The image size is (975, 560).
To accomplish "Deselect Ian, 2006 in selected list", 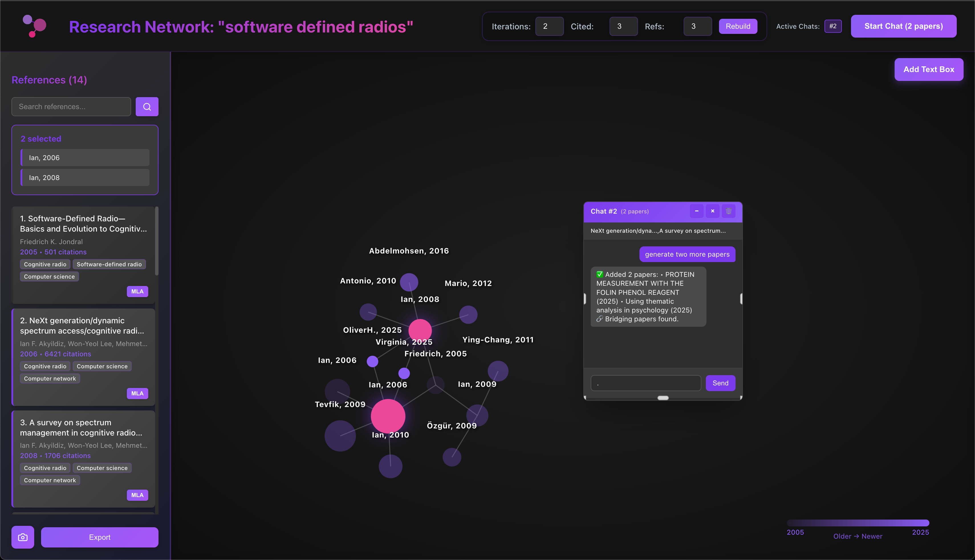I will point(85,158).
